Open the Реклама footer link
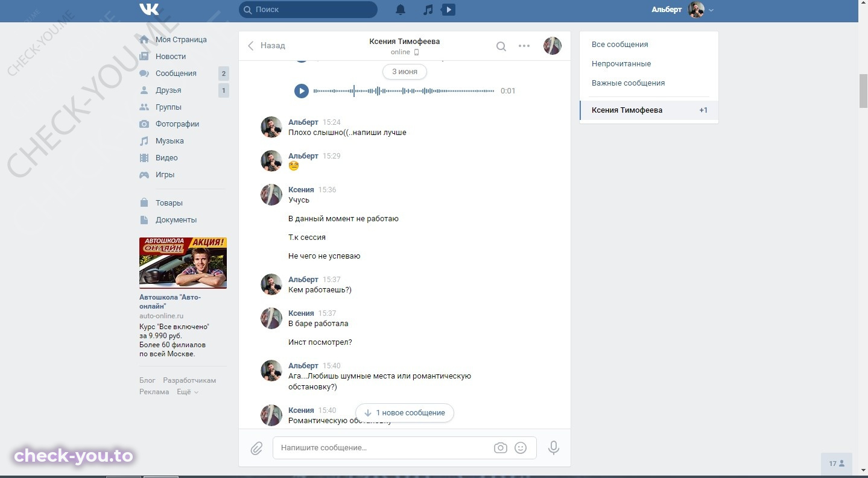 click(154, 392)
